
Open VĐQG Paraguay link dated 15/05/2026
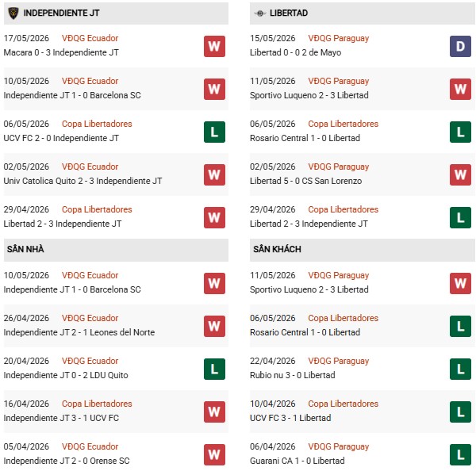(x=339, y=38)
